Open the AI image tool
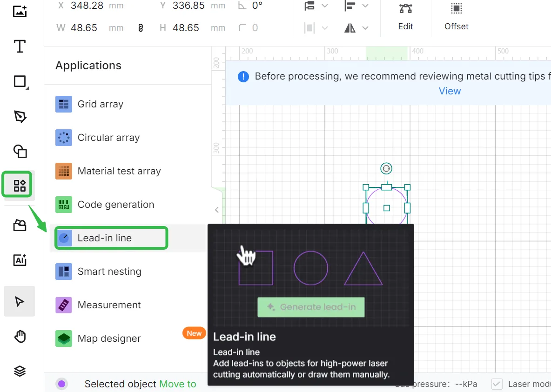The width and height of the screenshot is (551, 392). 20,260
